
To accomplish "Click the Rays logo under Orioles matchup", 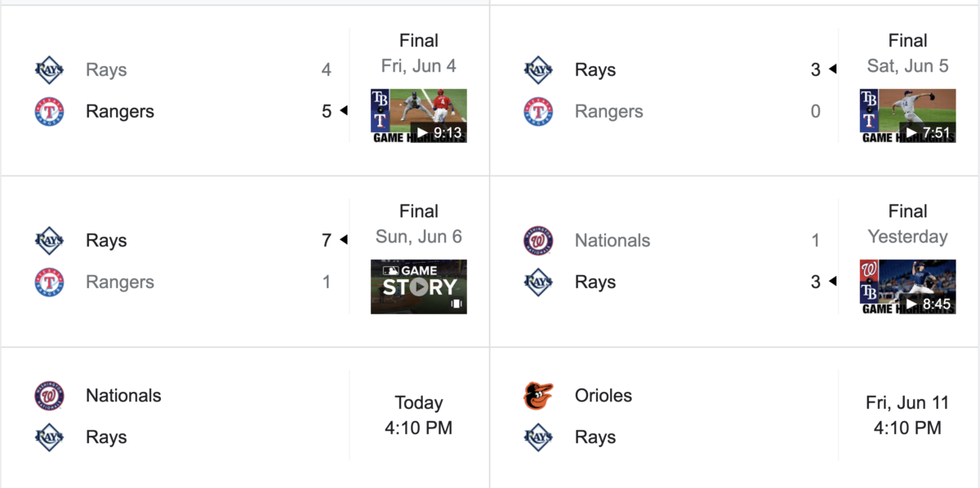I will coord(538,437).
